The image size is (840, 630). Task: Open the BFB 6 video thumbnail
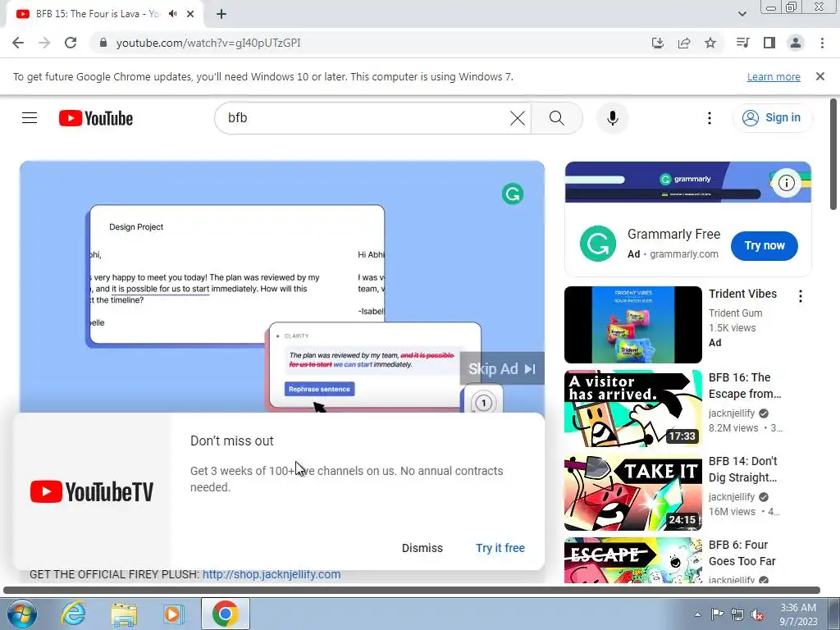click(633, 559)
